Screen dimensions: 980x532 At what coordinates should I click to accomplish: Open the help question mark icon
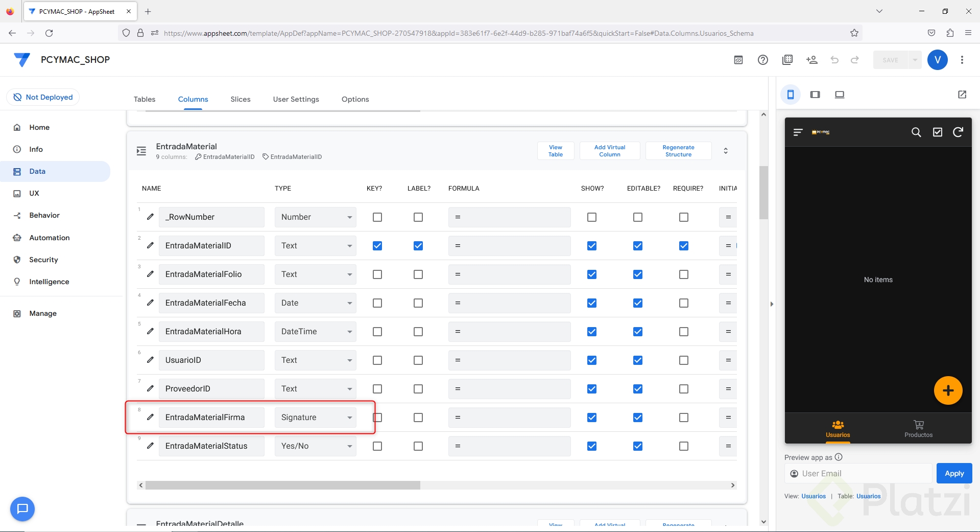coord(762,60)
